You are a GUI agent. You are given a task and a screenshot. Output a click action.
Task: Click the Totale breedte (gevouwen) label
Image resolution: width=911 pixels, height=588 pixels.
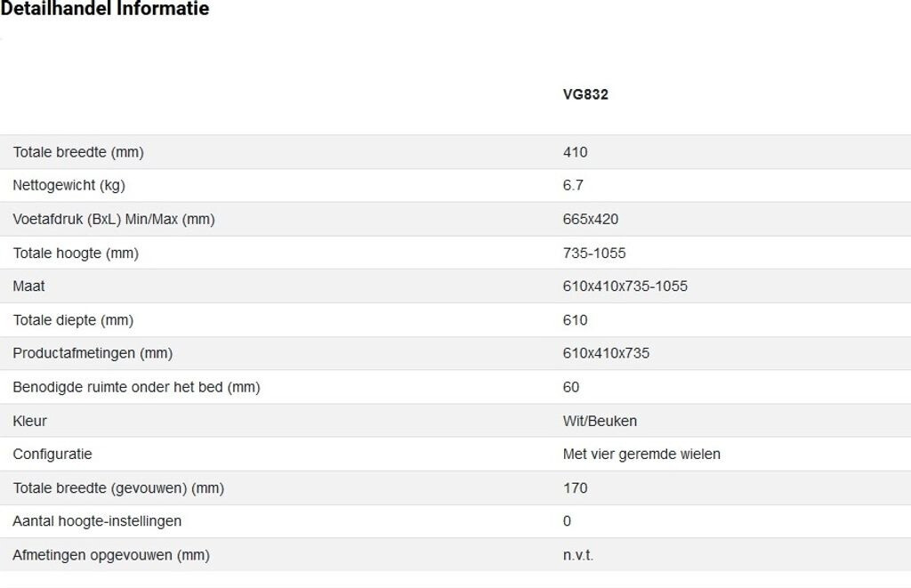coord(118,488)
